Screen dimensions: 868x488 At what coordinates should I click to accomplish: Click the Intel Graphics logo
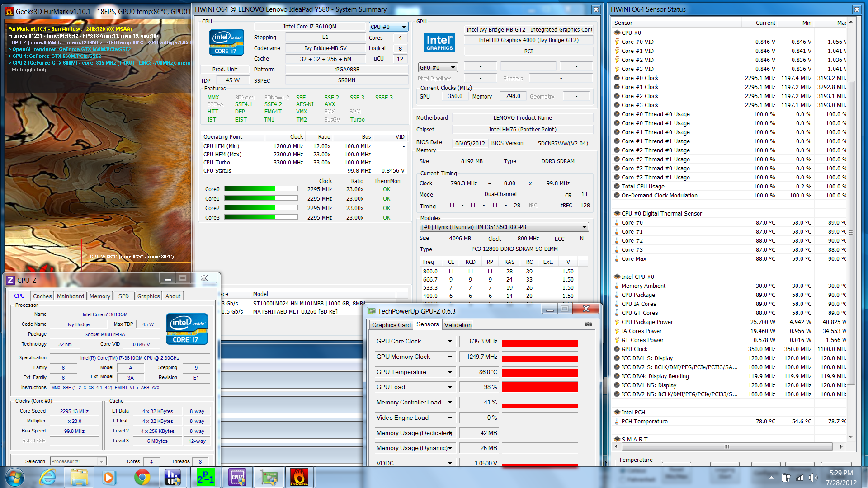pyautogui.click(x=439, y=42)
